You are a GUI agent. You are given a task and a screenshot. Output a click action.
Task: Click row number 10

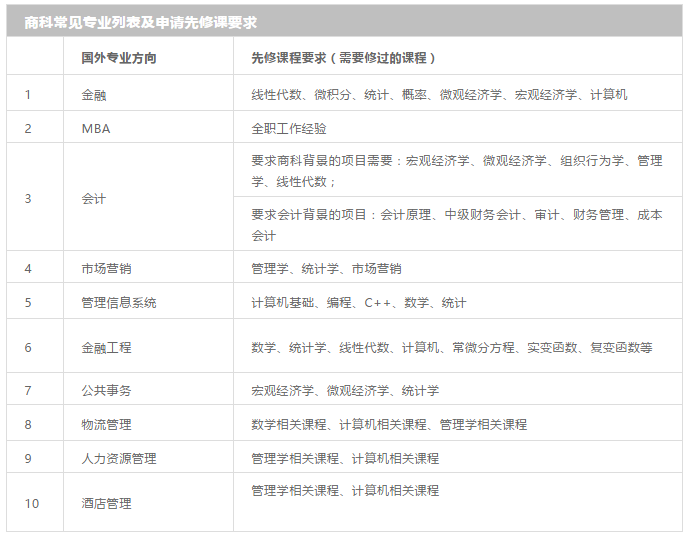pos(32,503)
